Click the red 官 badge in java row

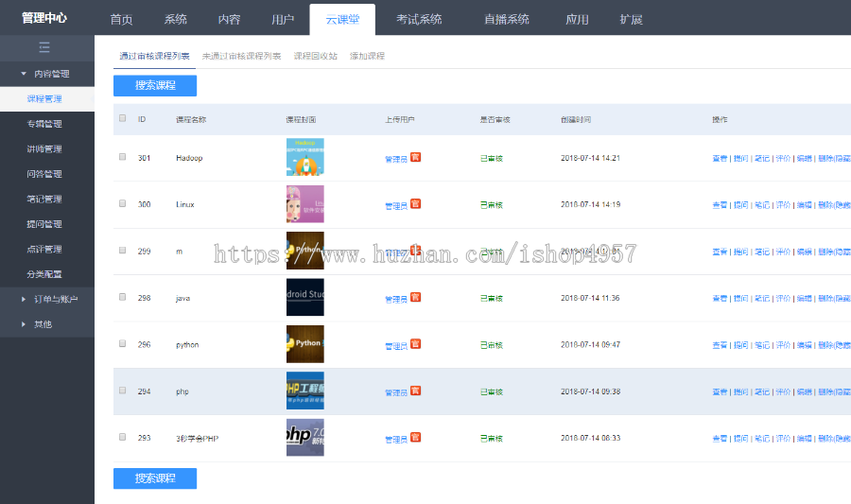[415, 297]
